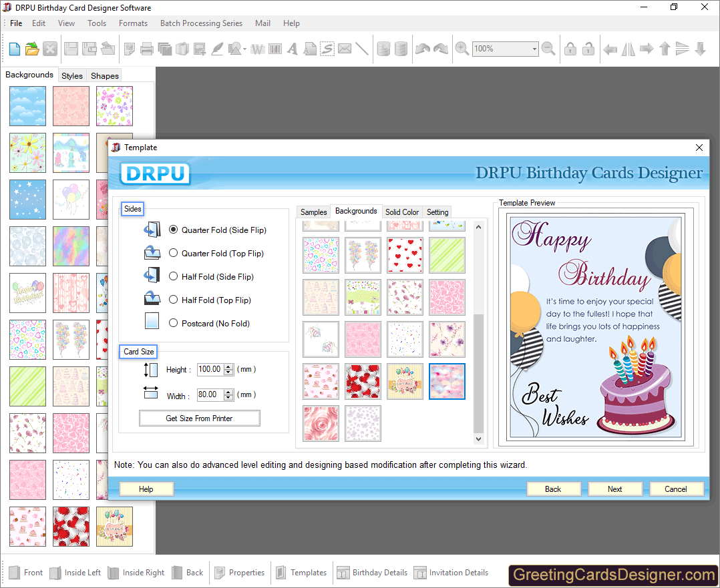Click the diagonal line drawing tool
The image size is (720, 588).
pos(362,49)
